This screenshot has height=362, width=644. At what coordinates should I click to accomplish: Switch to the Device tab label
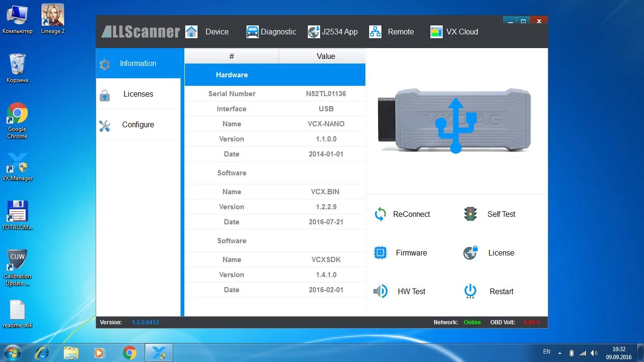tap(217, 32)
